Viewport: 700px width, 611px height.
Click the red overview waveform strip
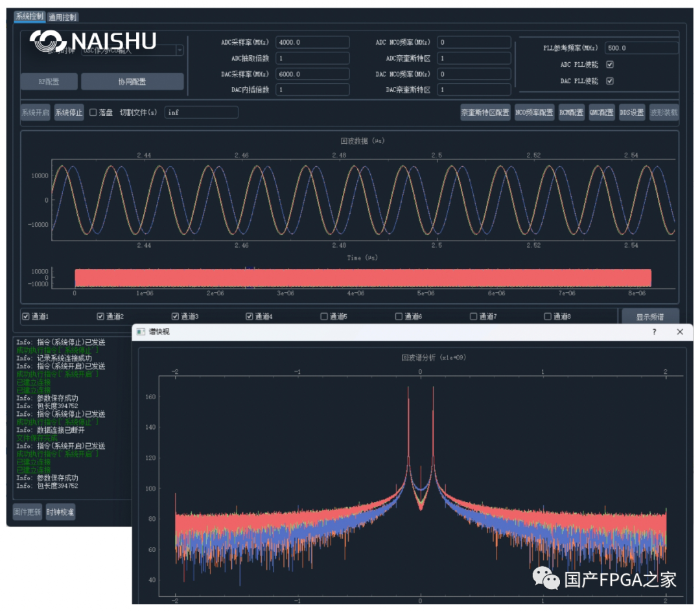pos(363,277)
